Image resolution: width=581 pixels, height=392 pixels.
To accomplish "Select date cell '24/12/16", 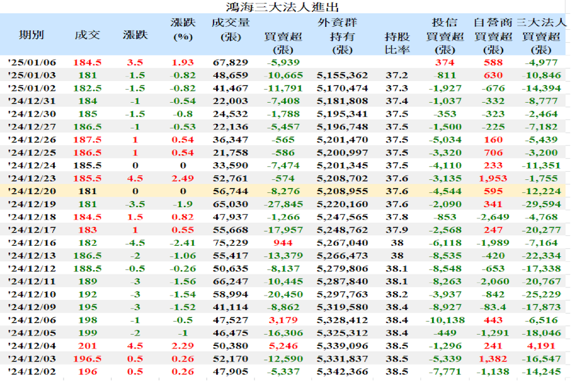I will [x=32, y=243].
